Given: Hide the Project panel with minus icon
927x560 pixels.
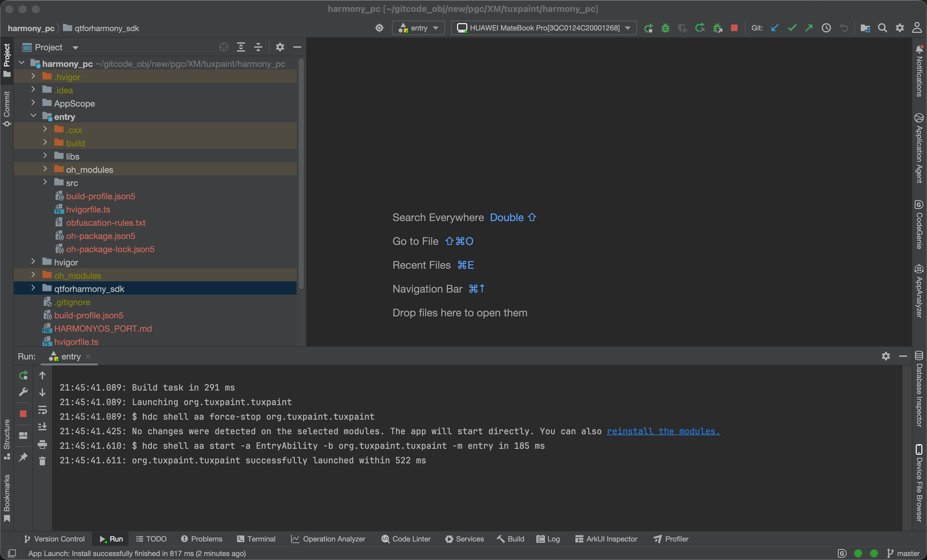Looking at the screenshot, I should tap(297, 47).
